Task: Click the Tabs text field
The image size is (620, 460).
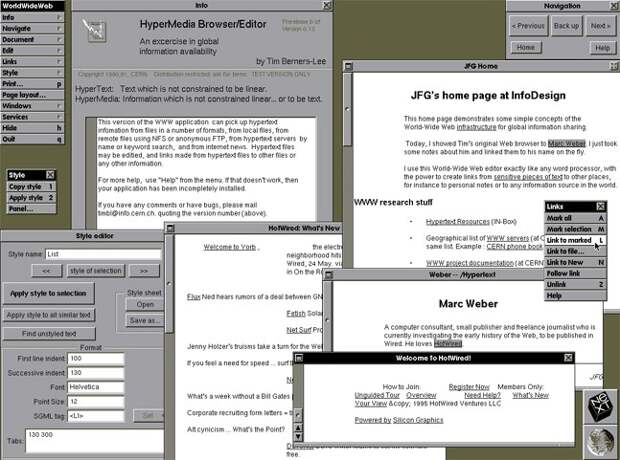Action: (95, 440)
